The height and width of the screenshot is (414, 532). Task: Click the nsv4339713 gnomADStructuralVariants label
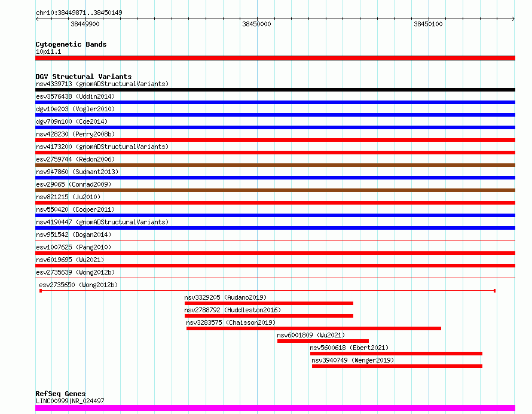click(102, 84)
